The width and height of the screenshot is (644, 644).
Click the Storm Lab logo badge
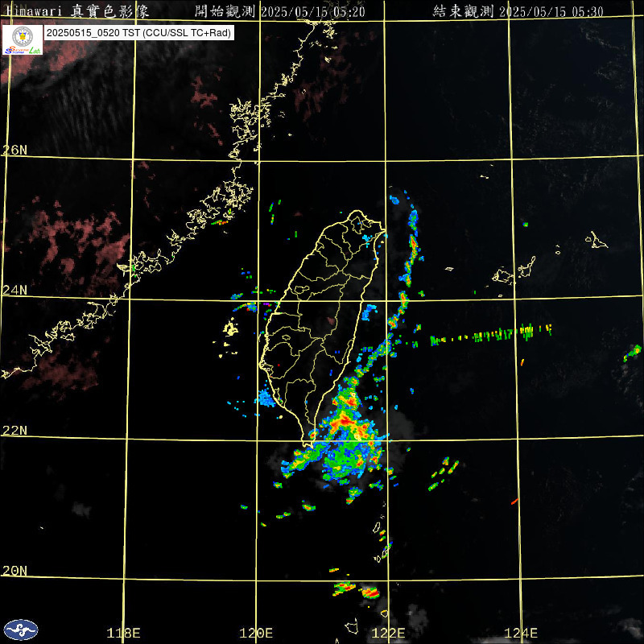coord(23,39)
